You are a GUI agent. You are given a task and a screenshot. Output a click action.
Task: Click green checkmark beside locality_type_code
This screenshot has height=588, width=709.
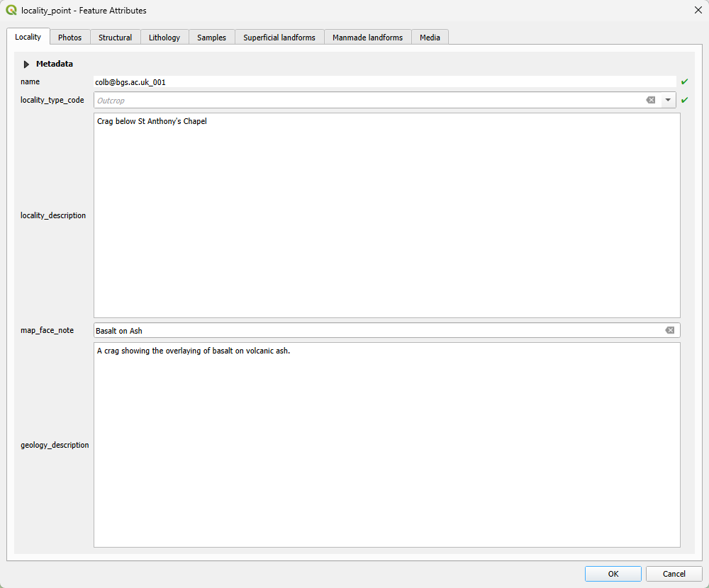tap(684, 100)
